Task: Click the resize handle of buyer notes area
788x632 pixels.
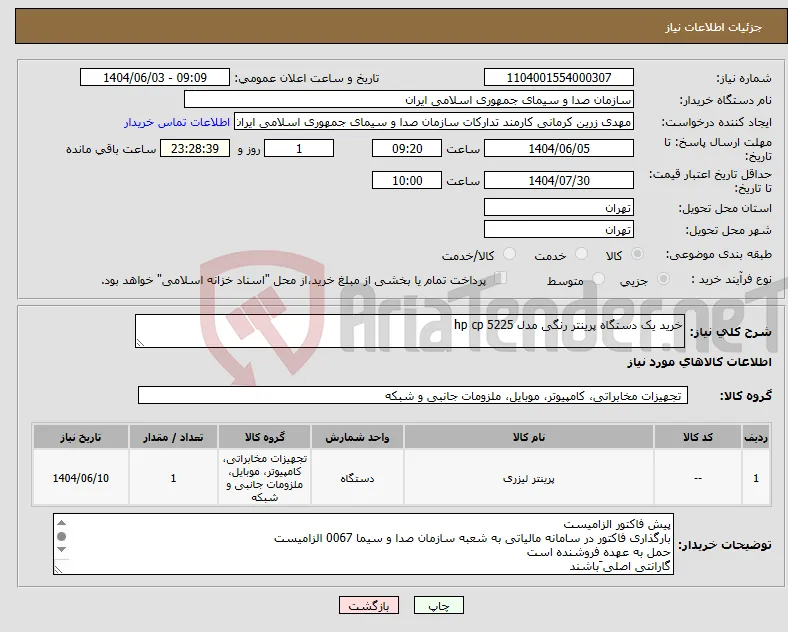Action: tap(58, 570)
